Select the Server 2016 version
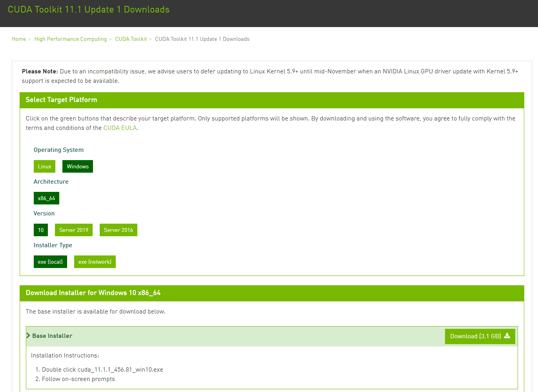 coord(119,230)
